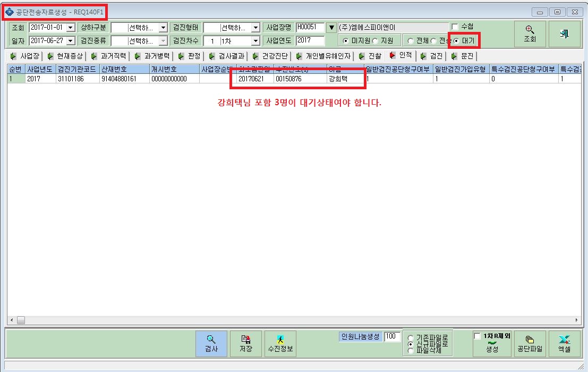The height and width of the screenshot is (372, 588).
Task: Expand the 검진차수 1차 dropdown
Action: tap(255, 40)
